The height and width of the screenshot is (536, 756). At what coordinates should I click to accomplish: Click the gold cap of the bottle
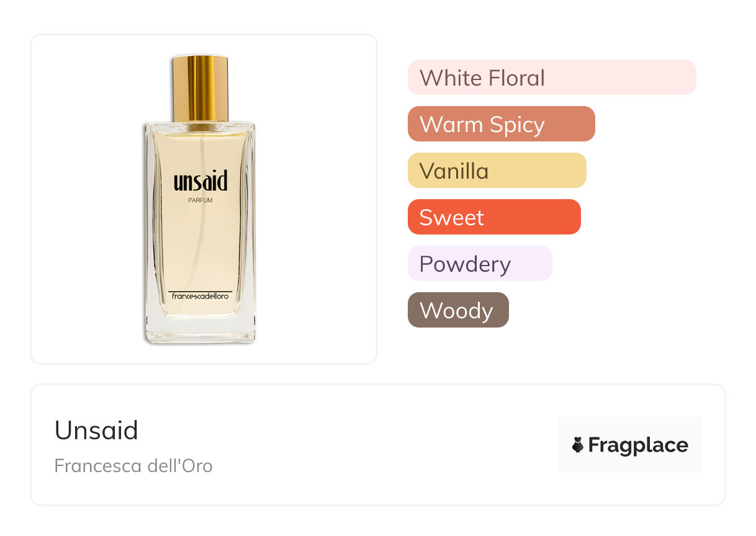pos(200,88)
